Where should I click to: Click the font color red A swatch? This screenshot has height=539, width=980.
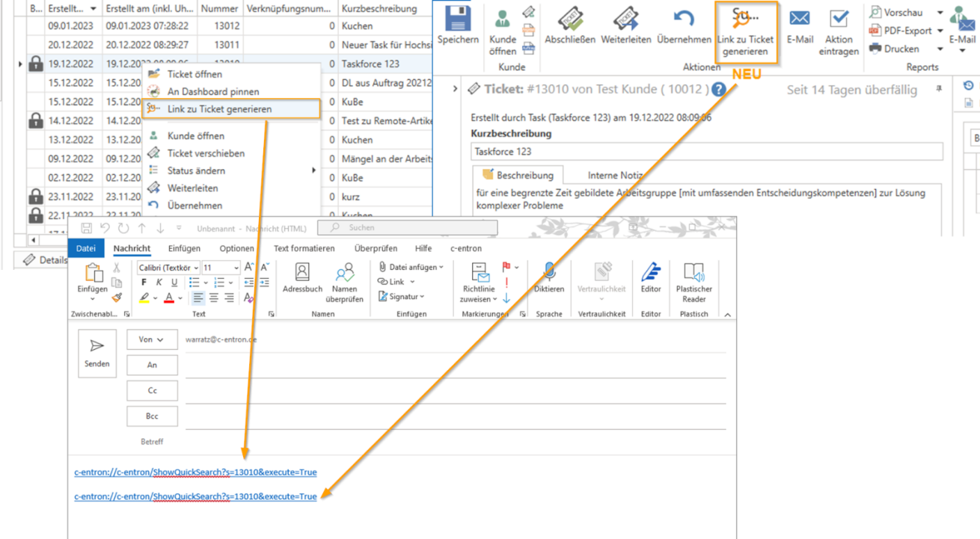[x=169, y=298]
